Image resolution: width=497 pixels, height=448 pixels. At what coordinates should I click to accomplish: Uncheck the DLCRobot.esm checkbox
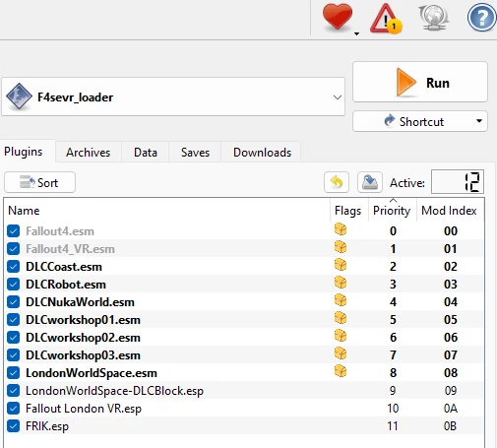pyautogui.click(x=14, y=285)
